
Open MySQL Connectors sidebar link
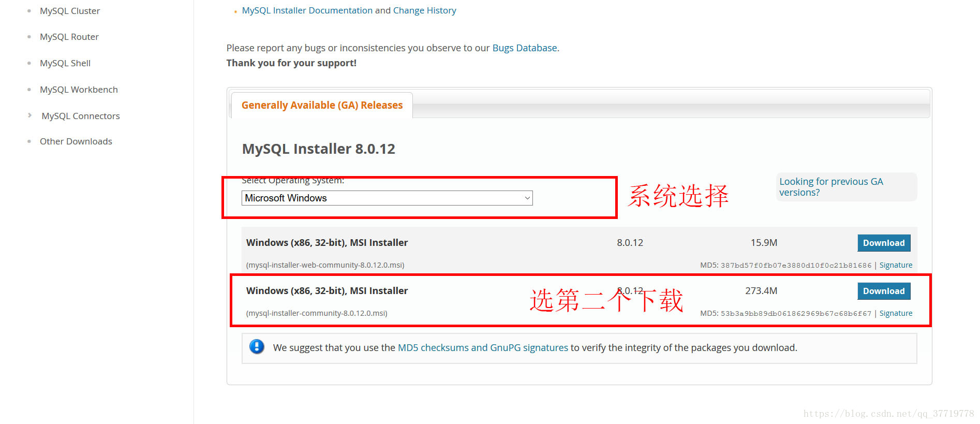81,116
